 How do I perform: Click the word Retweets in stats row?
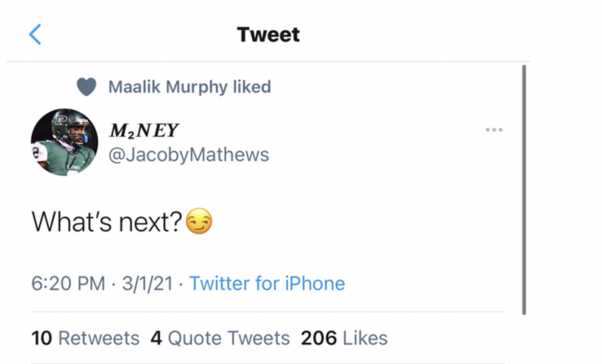point(99,338)
